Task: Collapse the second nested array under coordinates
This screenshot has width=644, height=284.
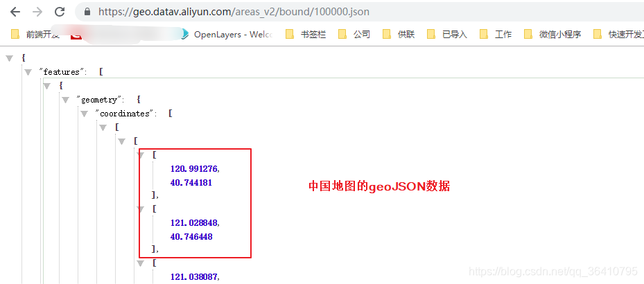Action: click(x=122, y=141)
